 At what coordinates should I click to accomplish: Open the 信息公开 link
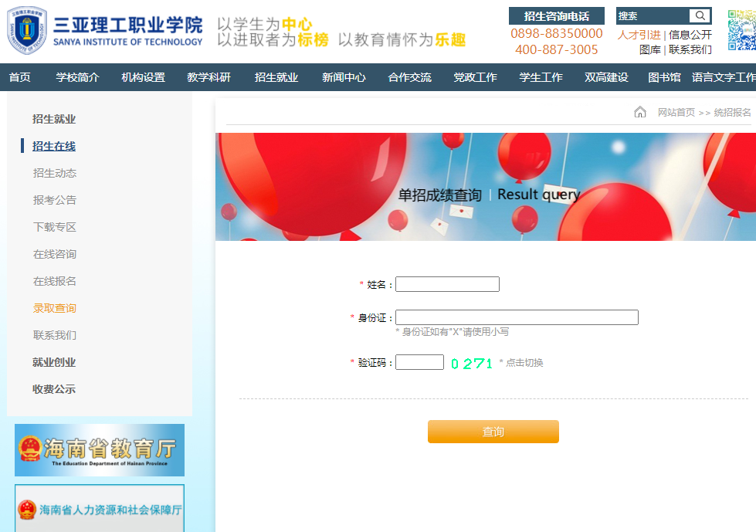pos(690,35)
